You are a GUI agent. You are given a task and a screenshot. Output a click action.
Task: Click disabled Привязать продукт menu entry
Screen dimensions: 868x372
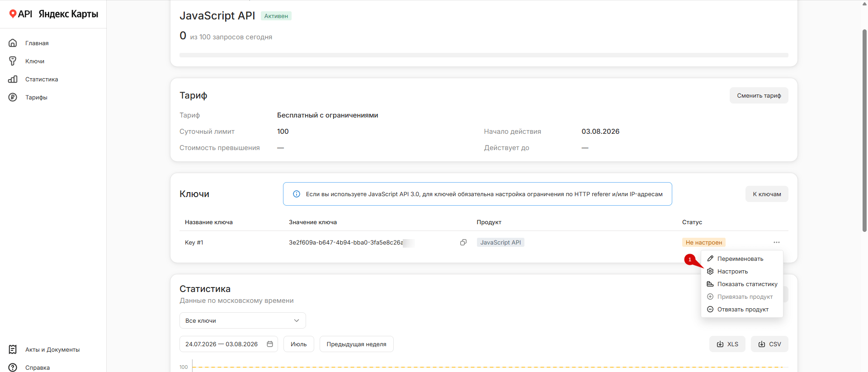[742, 297]
